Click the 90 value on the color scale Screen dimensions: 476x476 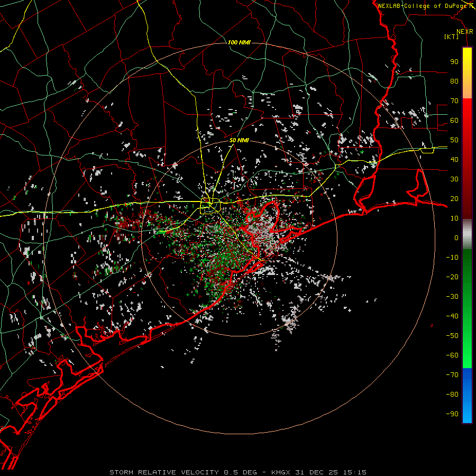click(x=454, y=62)
